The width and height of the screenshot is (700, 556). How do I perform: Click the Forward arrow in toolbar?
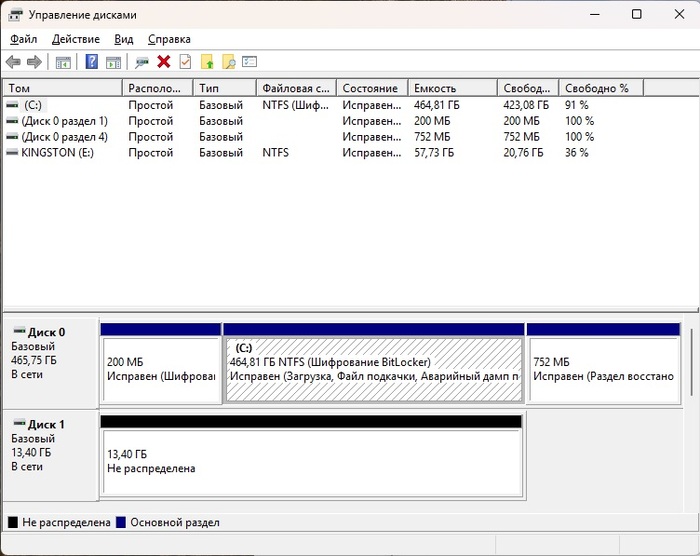click(x=34, y=62)
